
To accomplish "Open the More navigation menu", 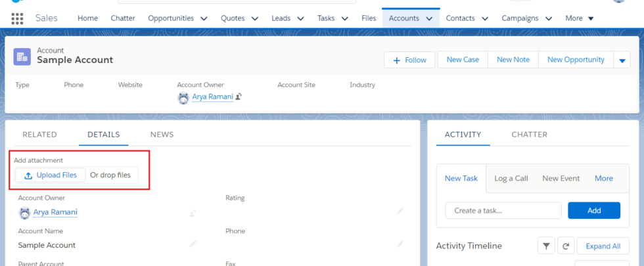I will coord(580,18).
